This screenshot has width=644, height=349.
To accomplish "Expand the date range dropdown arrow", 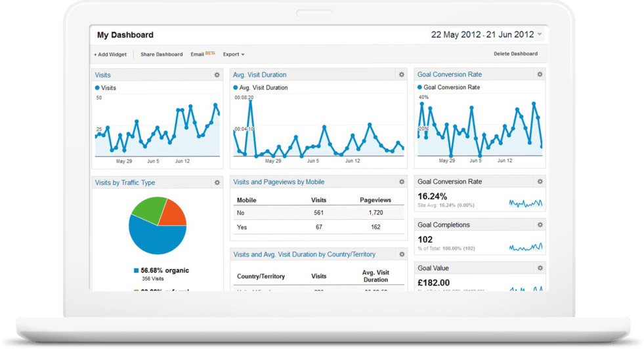I will [540, 35].
